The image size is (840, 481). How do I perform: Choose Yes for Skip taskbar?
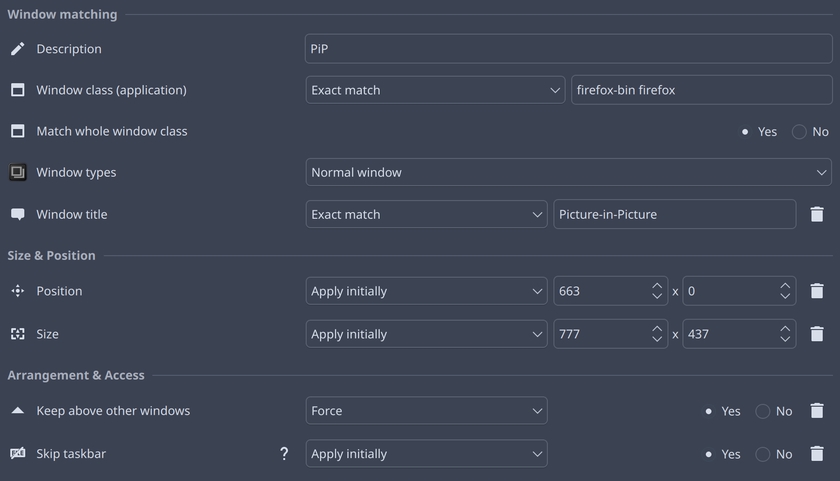709,454
